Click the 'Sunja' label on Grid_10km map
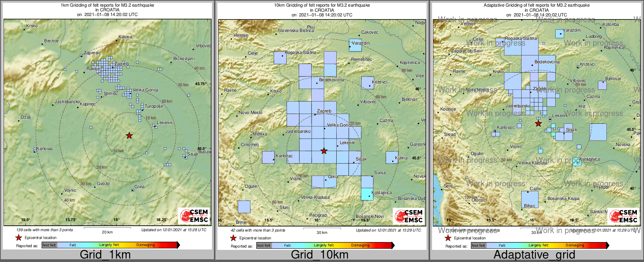Viewport: 644px width, 262px height. point(380,173)
